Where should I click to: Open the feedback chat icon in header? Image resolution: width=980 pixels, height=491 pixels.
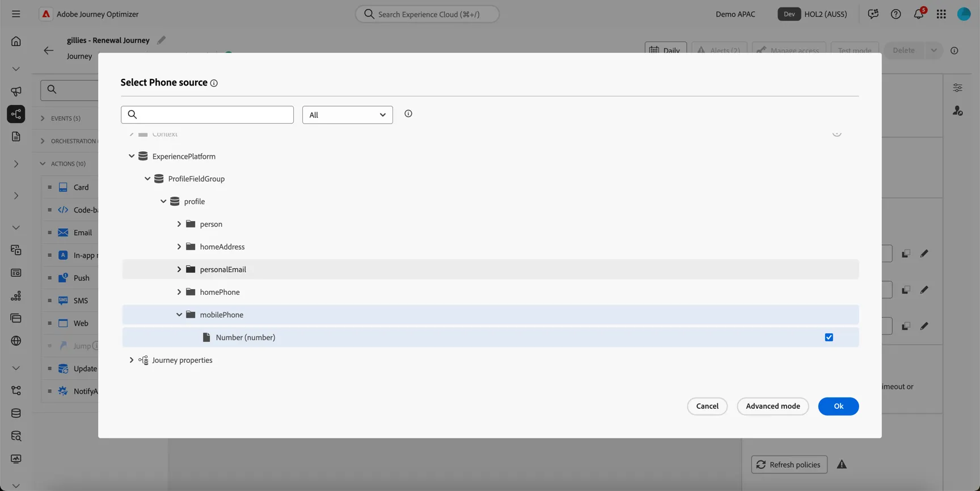point(873,14)
